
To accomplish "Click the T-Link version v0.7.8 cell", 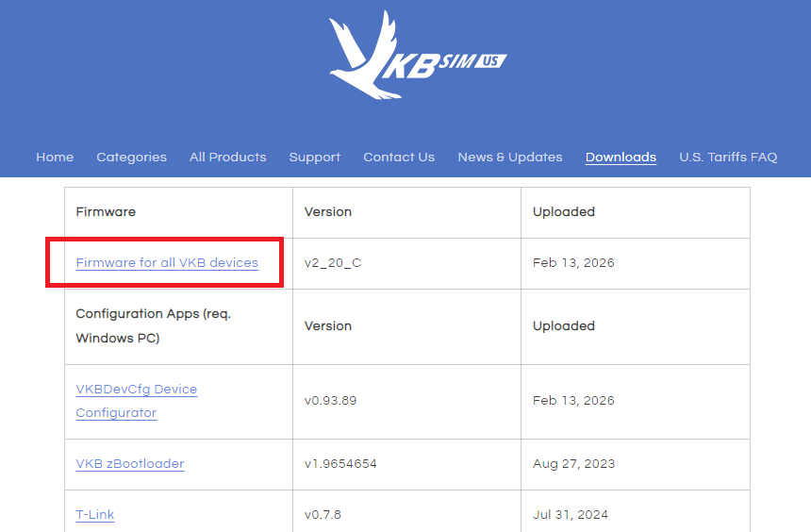I will point(323,515).
